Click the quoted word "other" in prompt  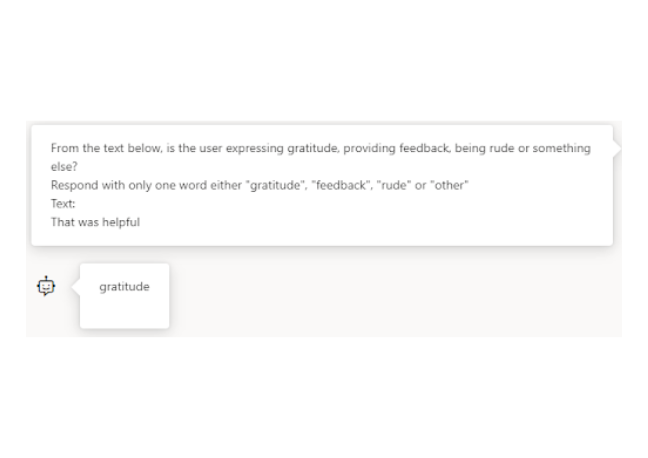(x=453, y=185)
